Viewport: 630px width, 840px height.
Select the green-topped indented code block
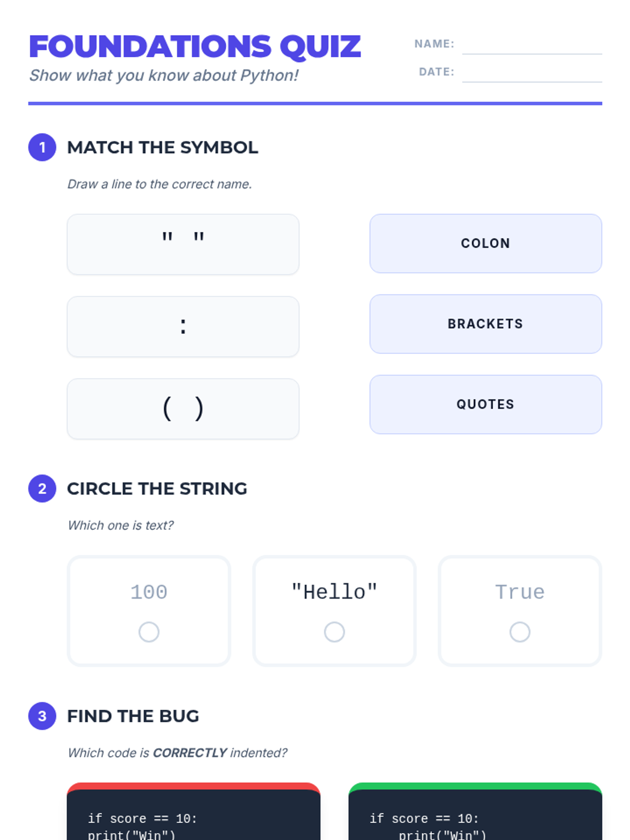pyautogui.click(x=475, y=812)
